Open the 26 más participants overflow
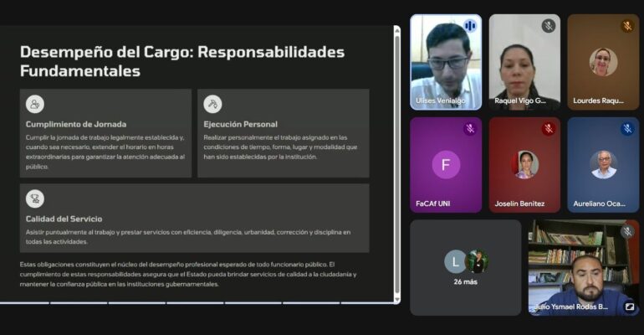Viewport: 644px width, 335px height. point(465,268)
